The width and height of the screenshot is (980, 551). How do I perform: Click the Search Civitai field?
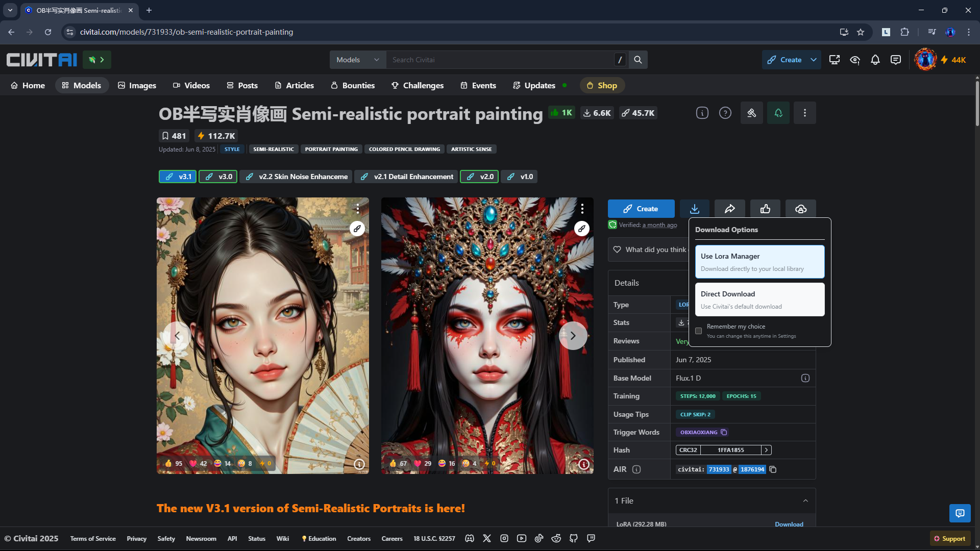(x=500, y=60)
